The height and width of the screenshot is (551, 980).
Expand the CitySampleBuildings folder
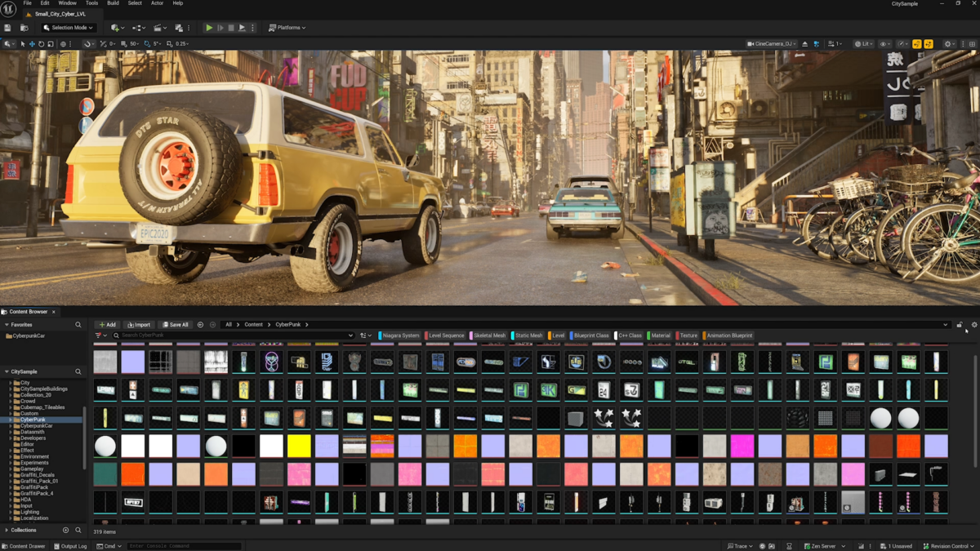click(x=11, y=389)
